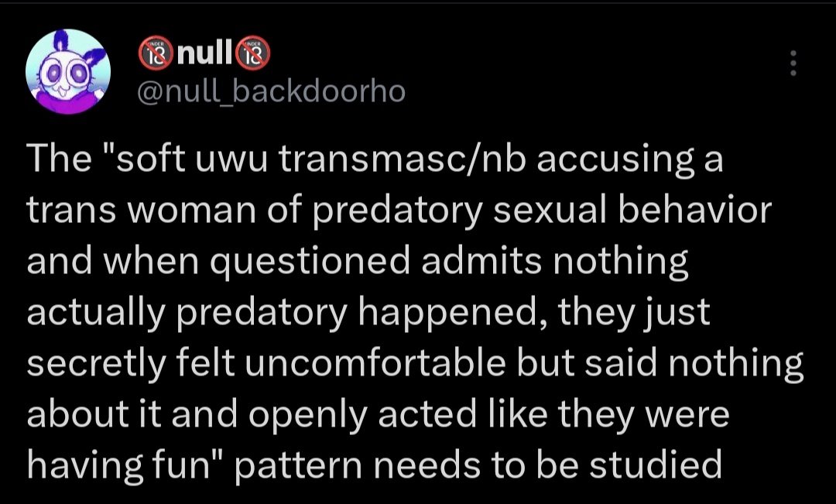Image resolution: width=836 pixels, height=504 pixels.
Task: Click the word 'studied' ending the tweet
Action: coord(656,464)
